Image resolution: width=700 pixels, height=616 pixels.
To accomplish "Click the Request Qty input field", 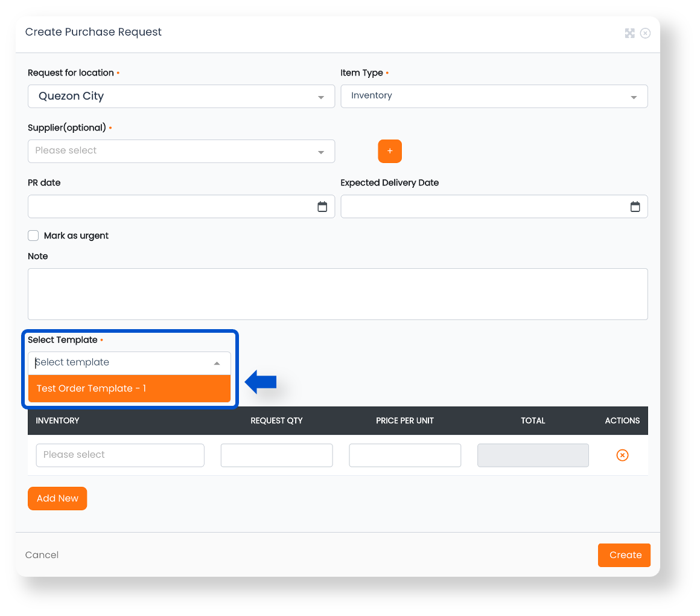I will [277, 455].
